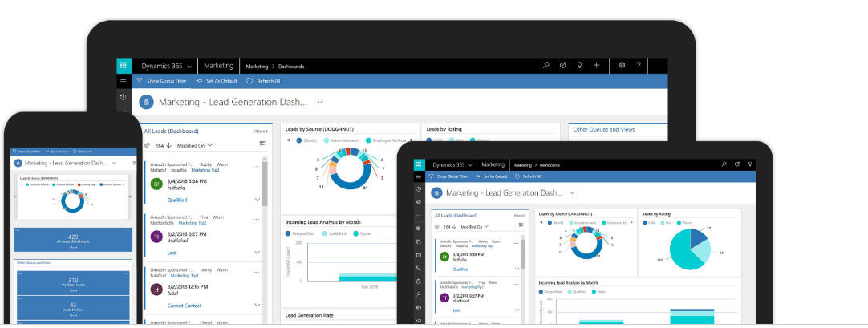
Task: Click Cannot Contact status link
Action: coord(185,306)
